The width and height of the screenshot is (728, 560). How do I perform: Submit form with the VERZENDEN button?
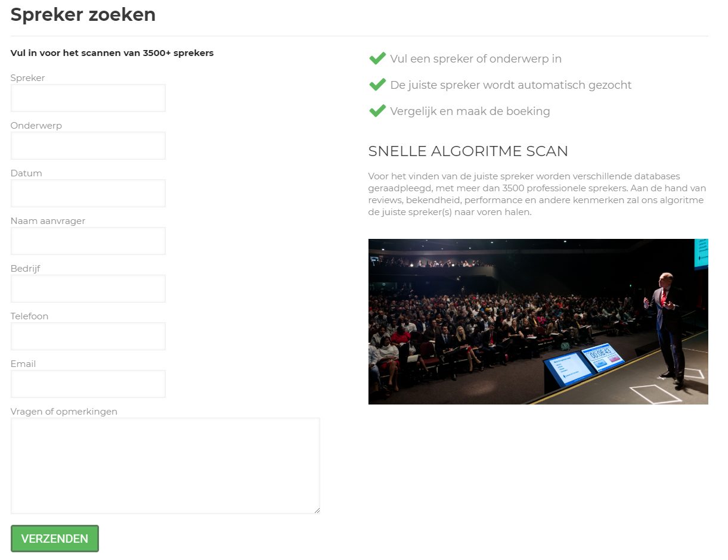[55, 539]
